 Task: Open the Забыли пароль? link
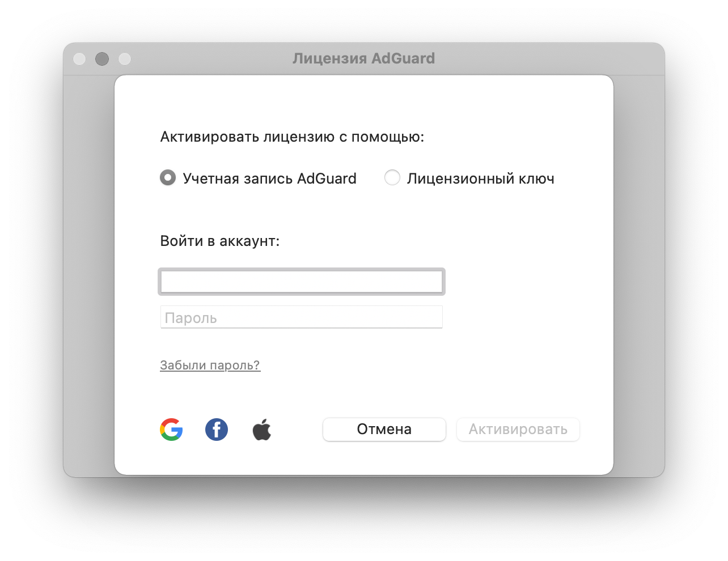point(210,365)
